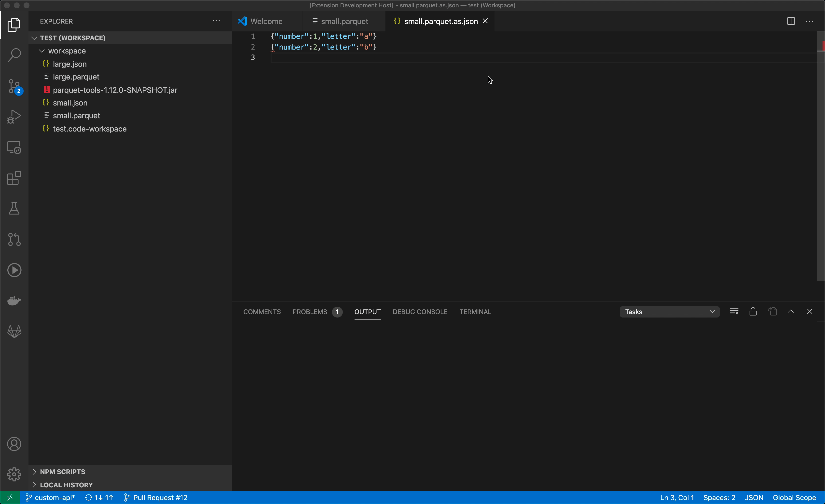Open the Extensions view
825x504 pixels.
coord(14,178)
